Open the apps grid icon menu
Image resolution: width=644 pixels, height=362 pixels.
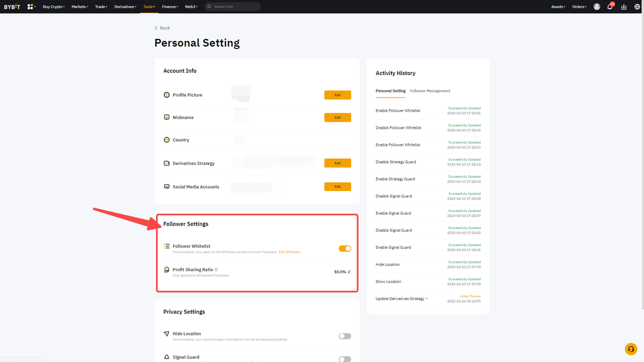point(31,7)
